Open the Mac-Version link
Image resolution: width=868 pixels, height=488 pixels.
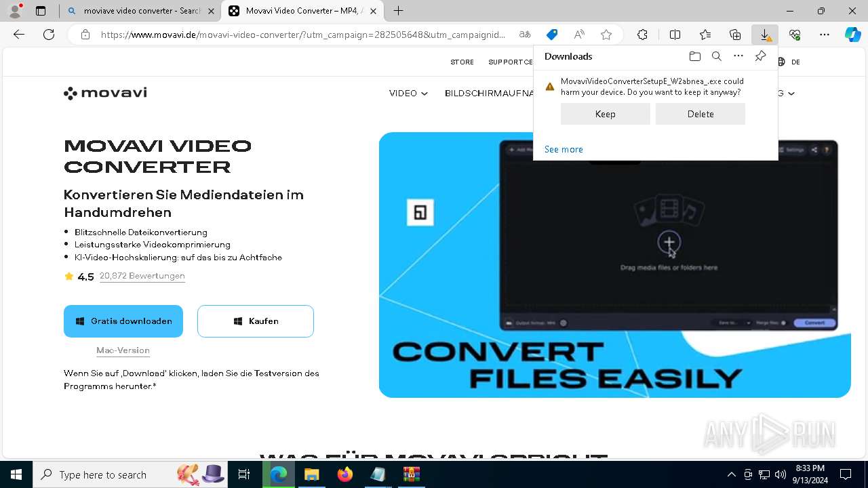(x=123, y=350)
